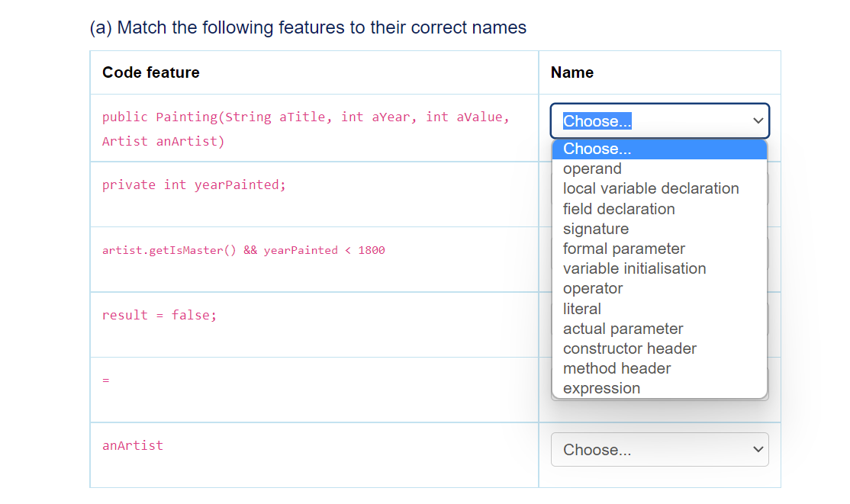Select 'field declaration' in the list
This screenshot has width=850, height=504.
pos(619,209)
